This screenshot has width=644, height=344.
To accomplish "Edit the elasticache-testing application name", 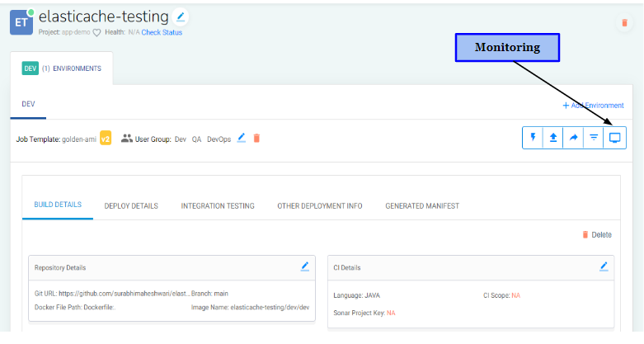I will coord(181,16).
